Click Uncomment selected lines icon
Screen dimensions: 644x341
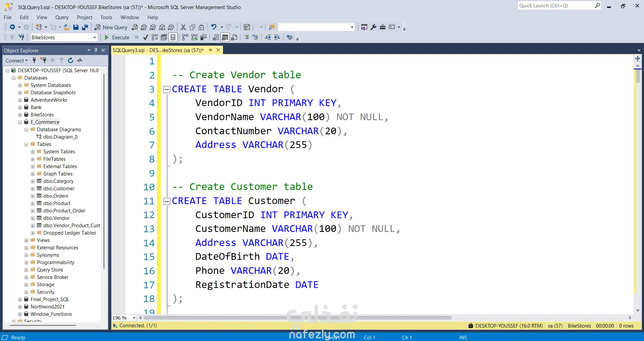point(256,37)
